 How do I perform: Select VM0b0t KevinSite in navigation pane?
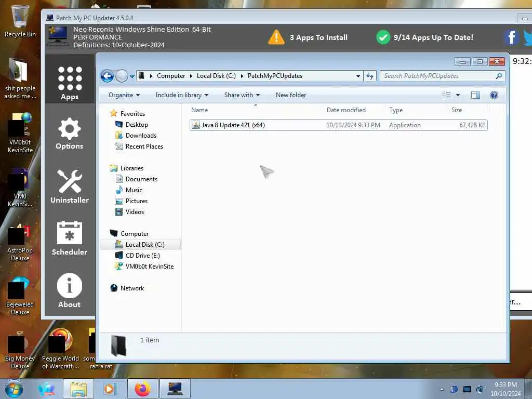(x=144, y=267)
